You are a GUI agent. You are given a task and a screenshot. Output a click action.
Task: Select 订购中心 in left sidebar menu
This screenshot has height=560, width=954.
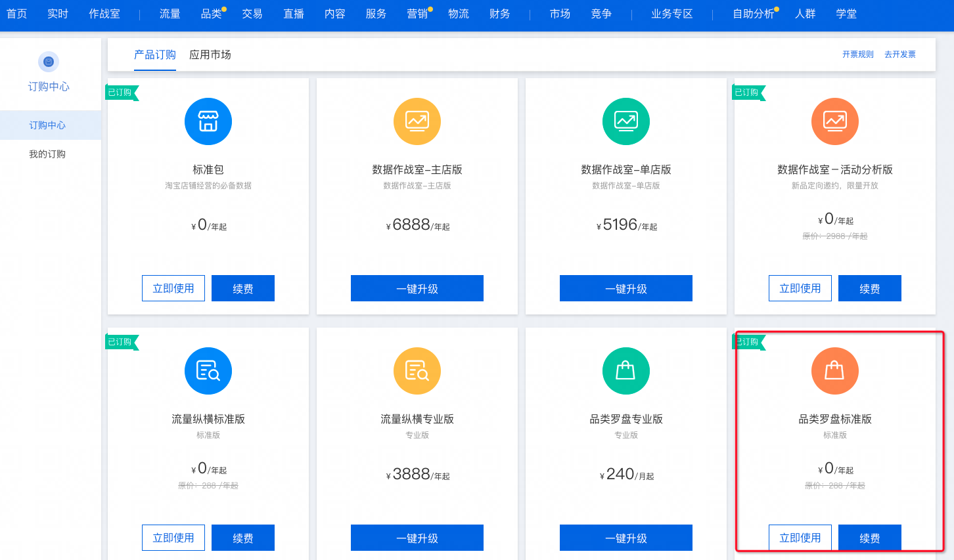tap(51, 125)
